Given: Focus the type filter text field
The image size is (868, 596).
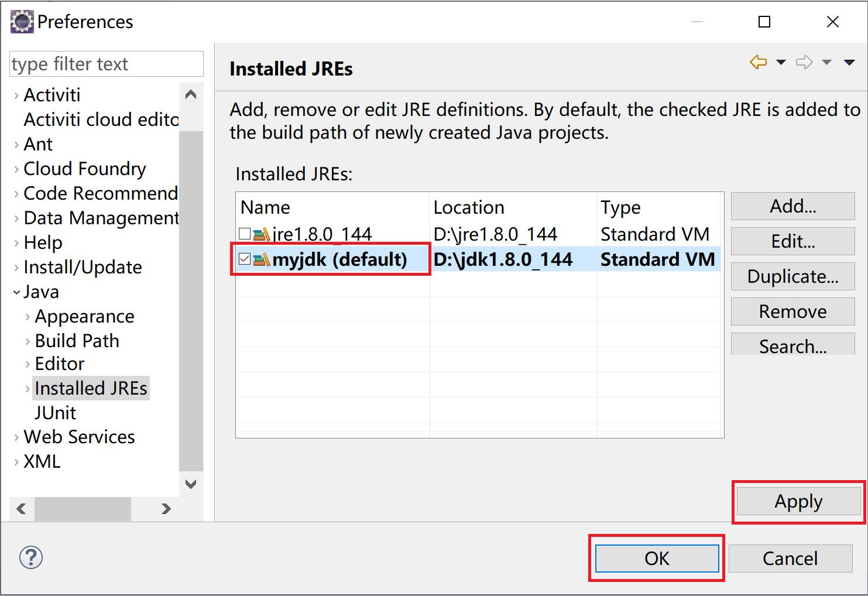Looking at the screenshot, I should coord(107,64).
